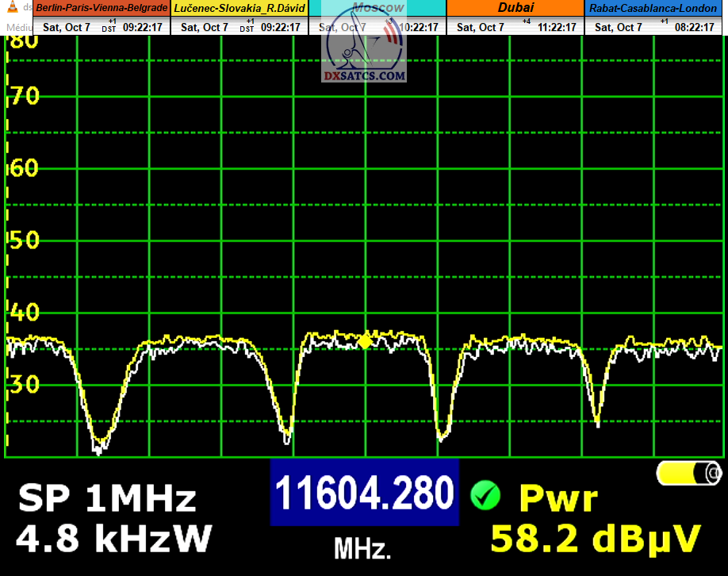Screen dimensions: 728x576
Task: Click the orange Dubai clock header
Action: point(515,8)
